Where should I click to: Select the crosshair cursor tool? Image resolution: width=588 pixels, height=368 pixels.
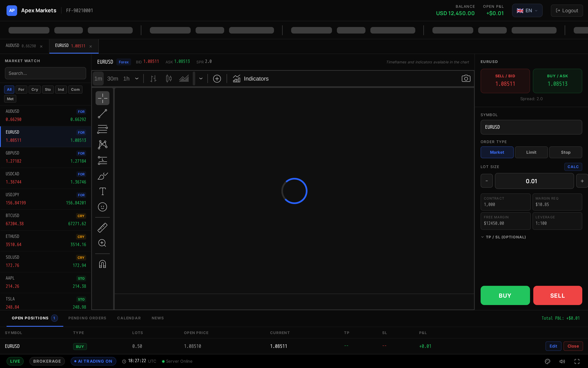point(102,98)
